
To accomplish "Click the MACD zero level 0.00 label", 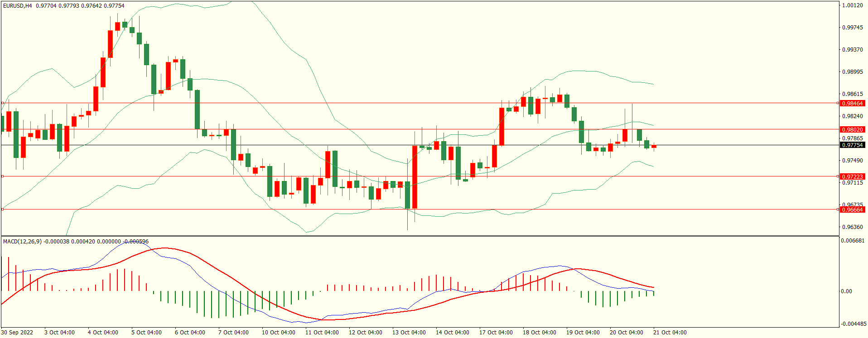I will (846, 291).
